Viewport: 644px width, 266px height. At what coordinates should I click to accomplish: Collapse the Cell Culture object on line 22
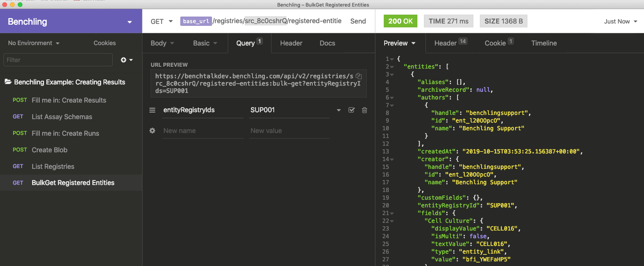pos(392,221)
